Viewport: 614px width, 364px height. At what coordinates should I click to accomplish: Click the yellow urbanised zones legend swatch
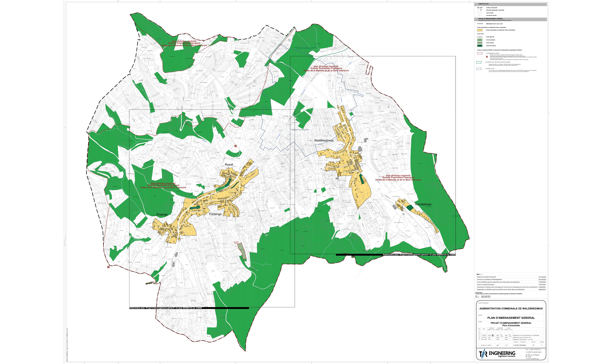pos(480,30)
